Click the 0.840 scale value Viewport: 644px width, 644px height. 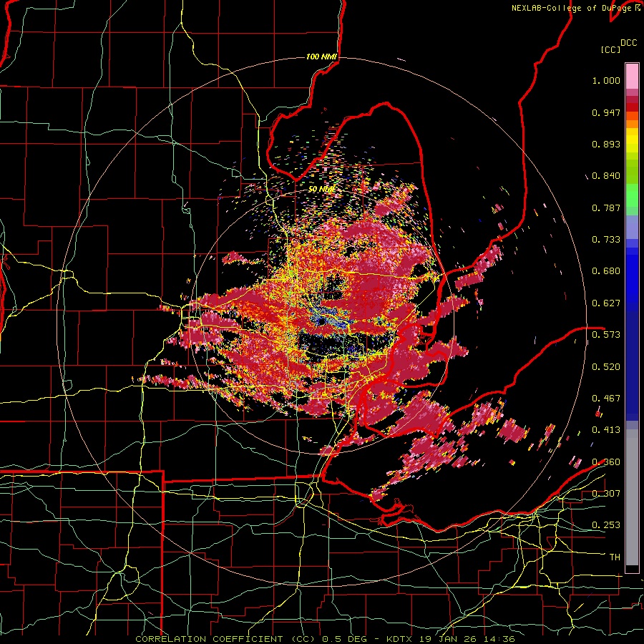606,176
